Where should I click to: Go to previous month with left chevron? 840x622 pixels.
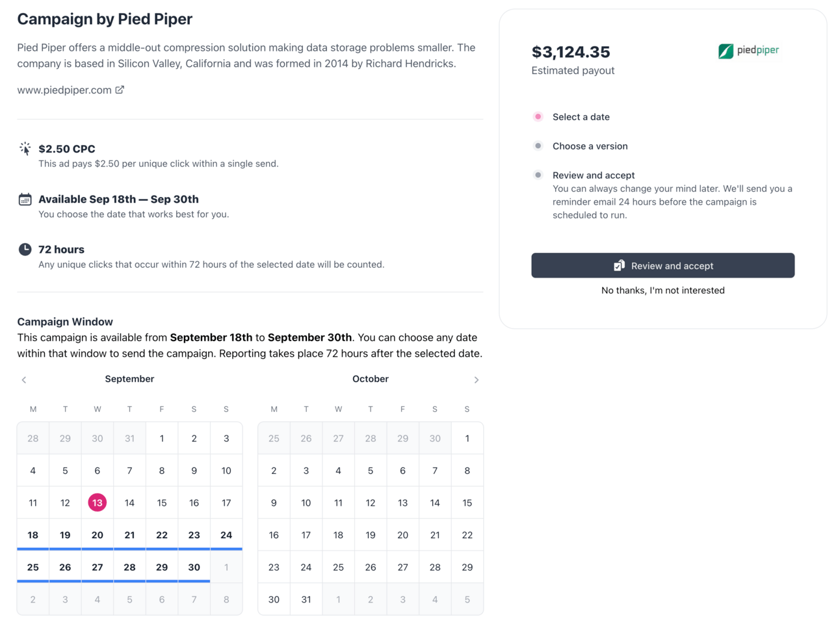(x=24, y=380)
